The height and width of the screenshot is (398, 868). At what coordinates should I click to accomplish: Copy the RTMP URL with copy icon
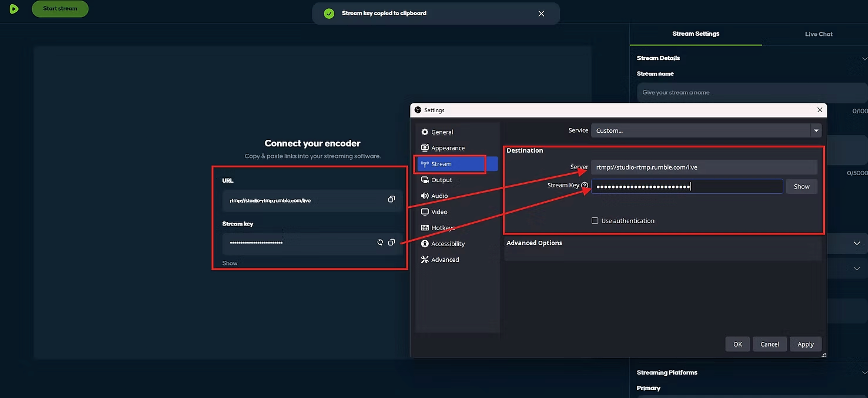coord(391,199)
